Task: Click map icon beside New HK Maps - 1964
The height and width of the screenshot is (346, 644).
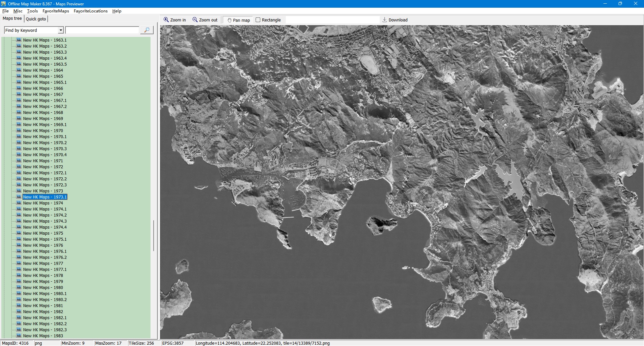Action: [x=19, y=70]
